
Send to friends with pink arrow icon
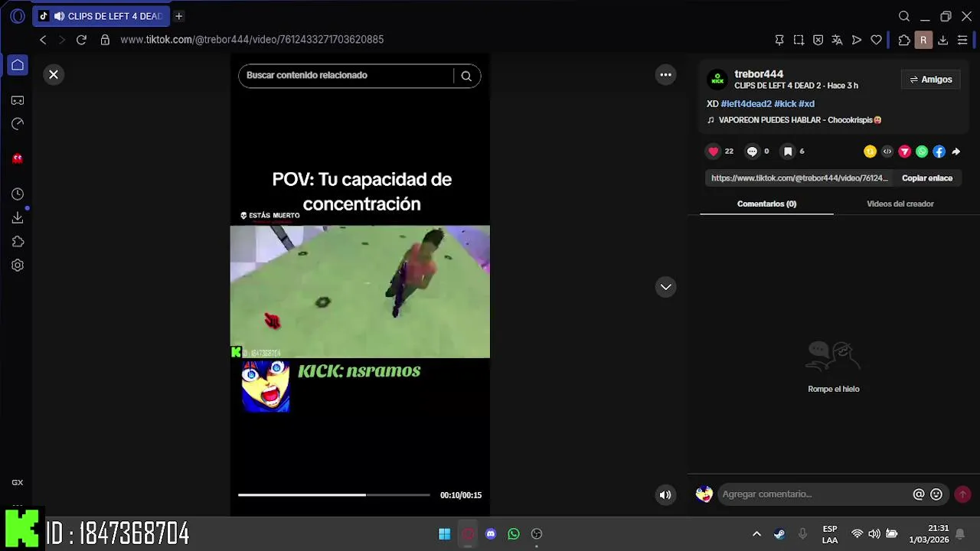click(x=904, y=152)
